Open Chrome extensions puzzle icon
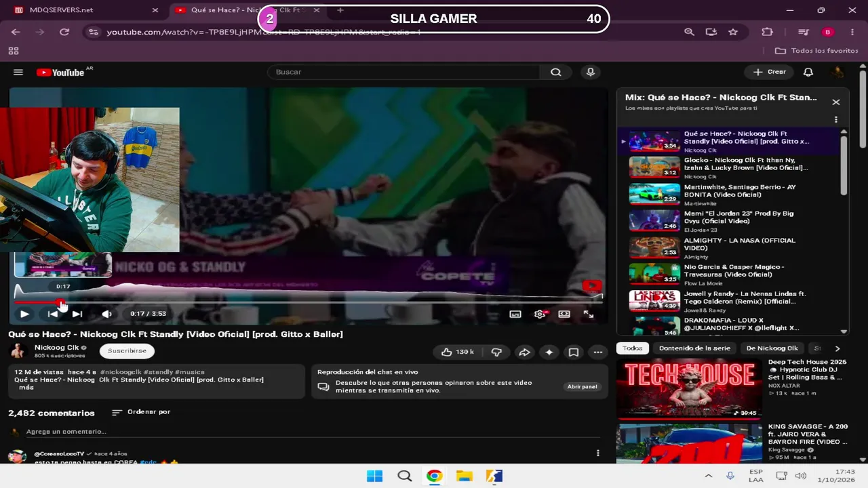The image size is (868, 488). 768,32
